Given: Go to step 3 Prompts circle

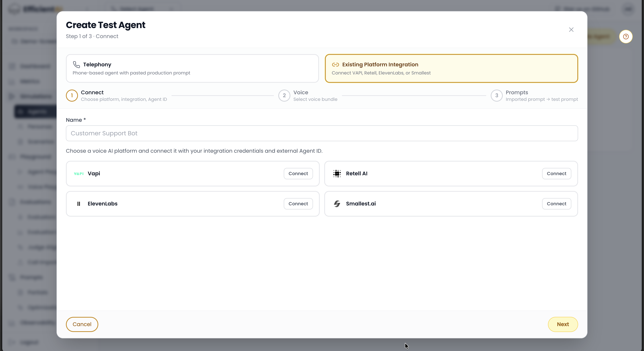Looking at the screenshot, I should pyautogui.click(x=497, y=95).
